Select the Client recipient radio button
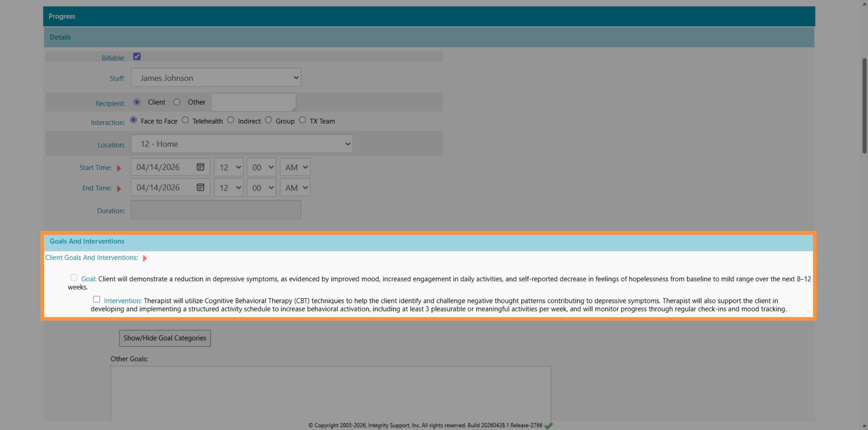 [x=137, y=102]
